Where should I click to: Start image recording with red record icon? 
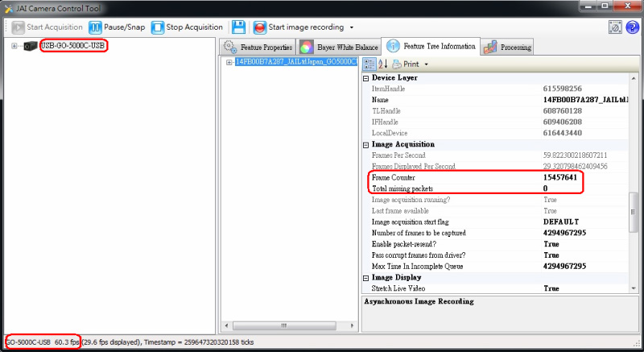click(260, 27)
